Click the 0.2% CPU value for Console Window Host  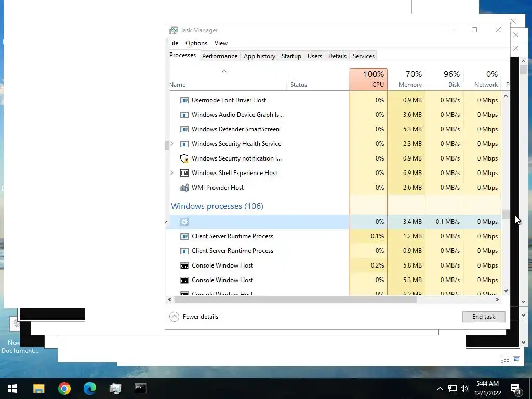click(x=377, y=265)
